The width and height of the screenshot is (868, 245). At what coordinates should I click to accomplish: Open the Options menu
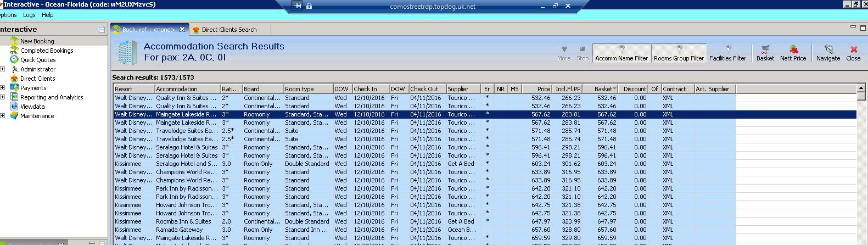[x=8, y=15]
